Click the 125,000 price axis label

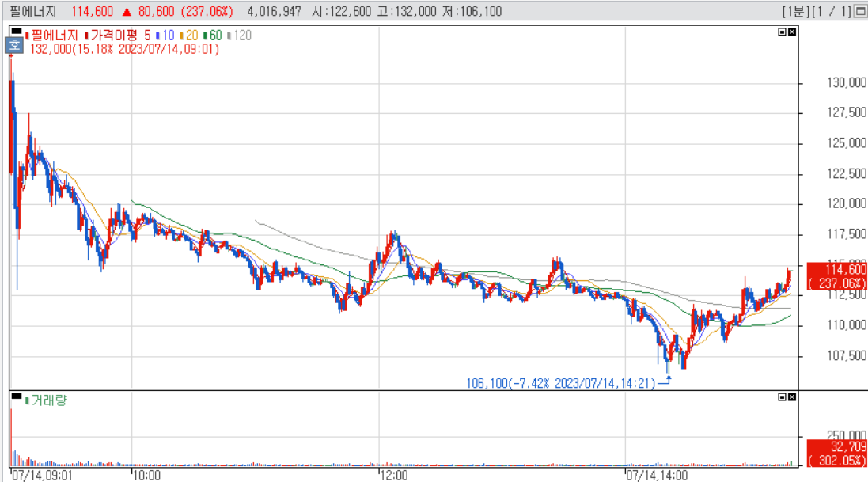tap(847, 143)
